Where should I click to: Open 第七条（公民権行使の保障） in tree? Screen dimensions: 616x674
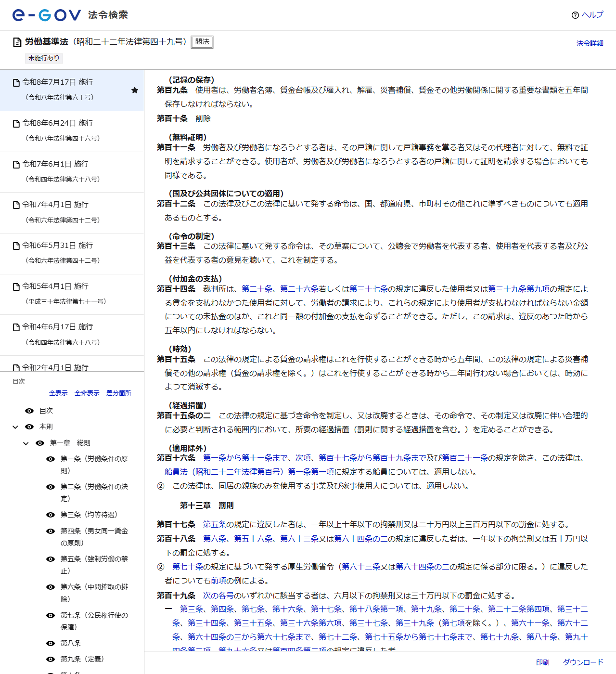(x=94, y=621)
